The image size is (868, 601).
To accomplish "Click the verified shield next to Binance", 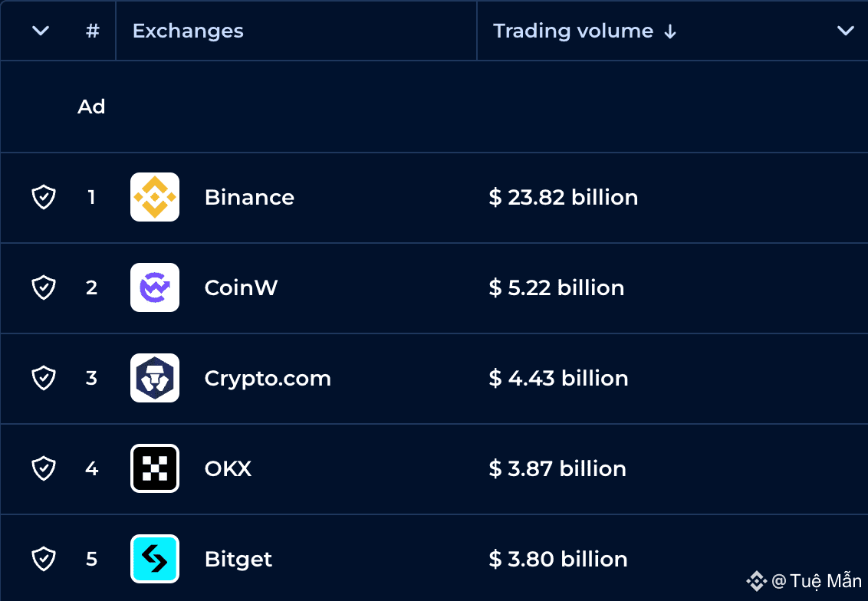I will 44,197.
